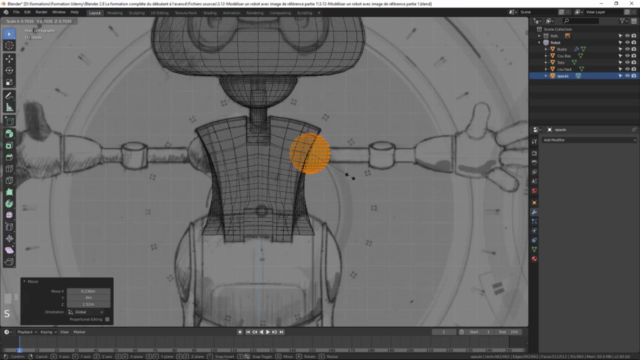Open the Modifiers wrench properties tab
The image size is (640, 360).
[534, 212]
